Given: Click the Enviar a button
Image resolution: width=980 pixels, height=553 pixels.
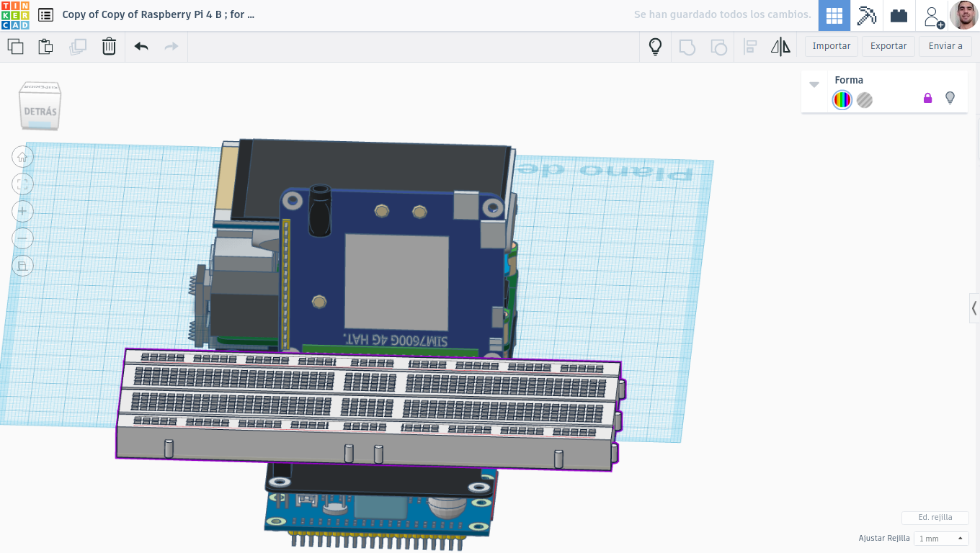Looking at the screenshot, I should click(x=945, y=46).
